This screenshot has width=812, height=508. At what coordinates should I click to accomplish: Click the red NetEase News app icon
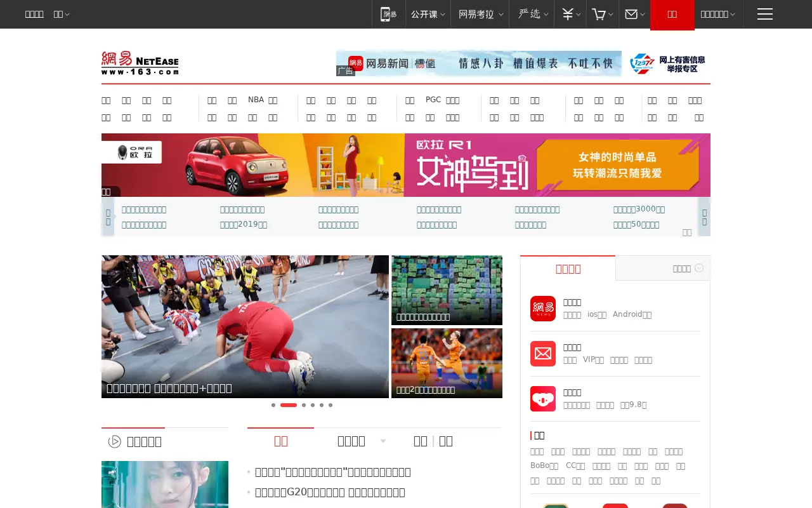543,309
